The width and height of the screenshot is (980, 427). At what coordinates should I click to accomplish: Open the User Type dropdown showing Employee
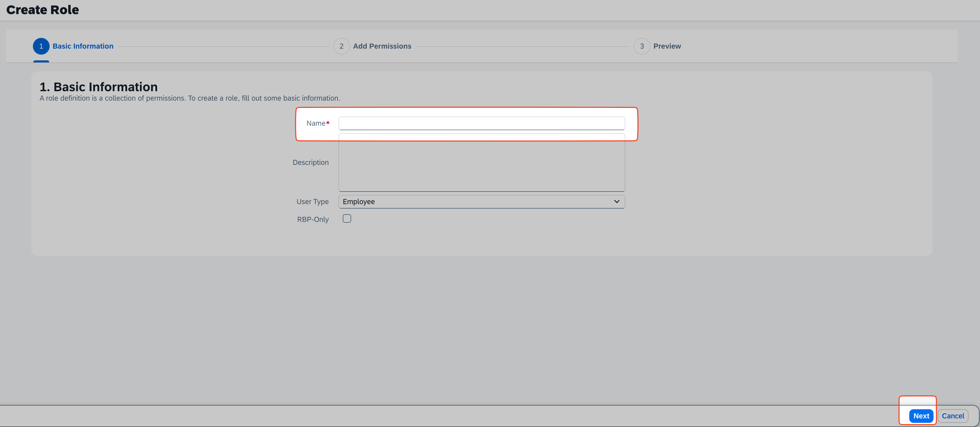pos(481,201)
